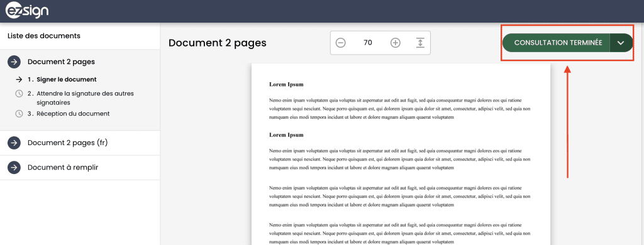Collapse the Document 2 pages list entry
Screen dimensions: 644x245
pyautogui.click(x=80, y=62)
